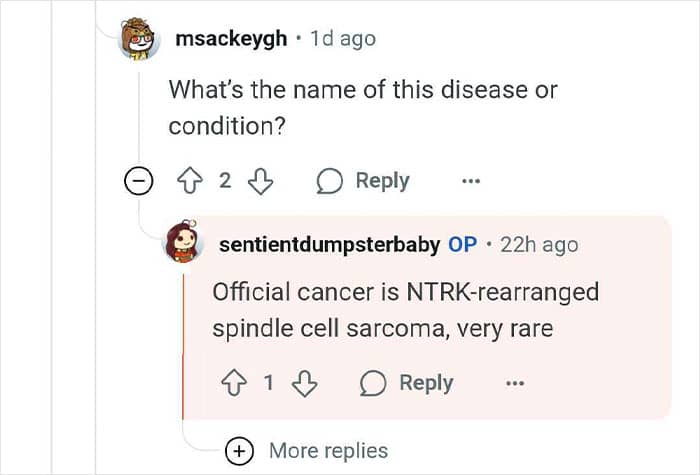Click the OP badge beside sentientdumpsterbaby
This screenshot has height=475, width=700.
click(x=463, y=245)
